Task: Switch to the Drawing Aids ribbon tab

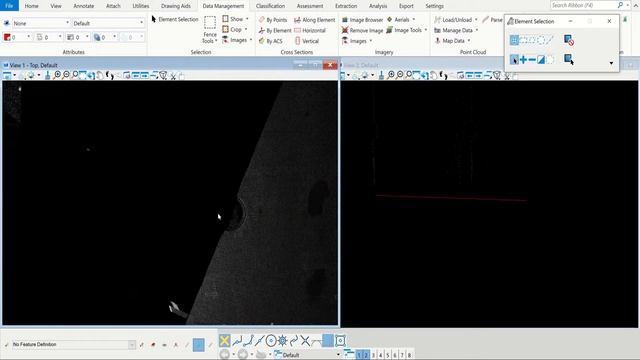Action: [x=176, y=6]
